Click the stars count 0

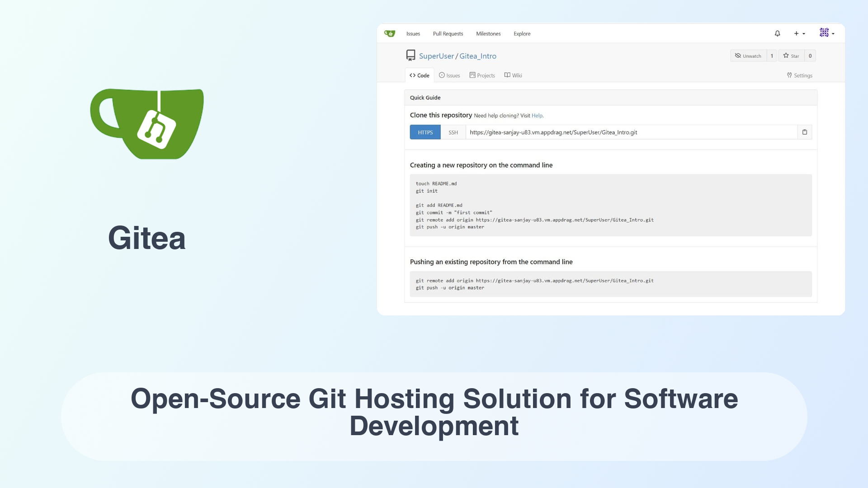pos(810,56)
